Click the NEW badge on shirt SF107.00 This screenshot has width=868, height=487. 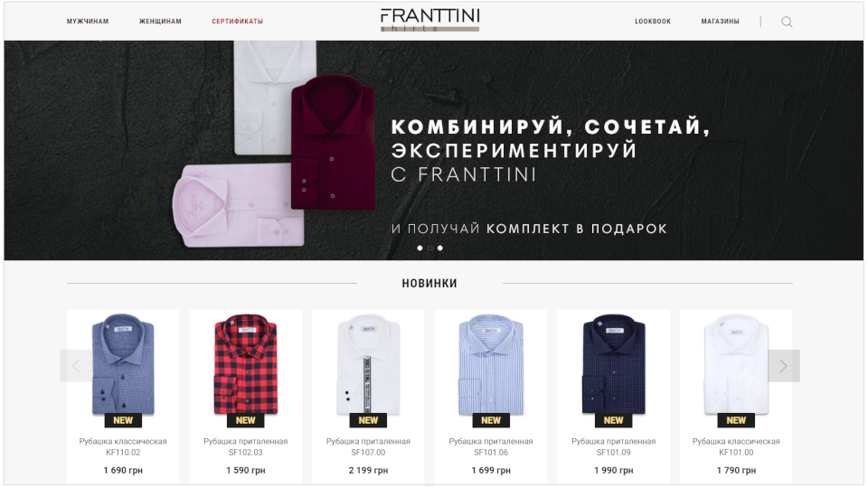(368, 421)
